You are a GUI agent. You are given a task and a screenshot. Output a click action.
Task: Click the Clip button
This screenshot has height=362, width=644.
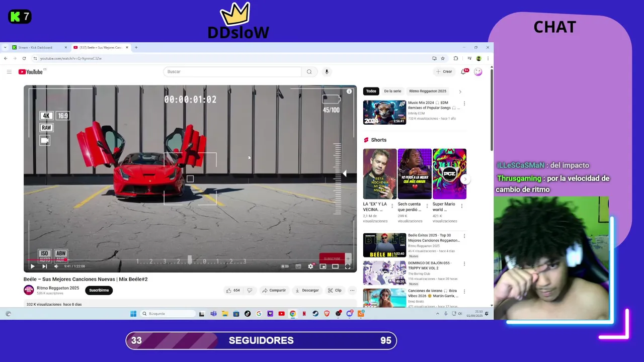tap(335, 290)
